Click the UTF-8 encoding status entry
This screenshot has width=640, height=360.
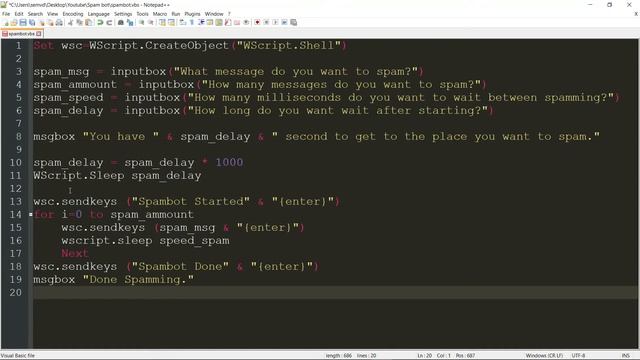[x=578, y=356]
